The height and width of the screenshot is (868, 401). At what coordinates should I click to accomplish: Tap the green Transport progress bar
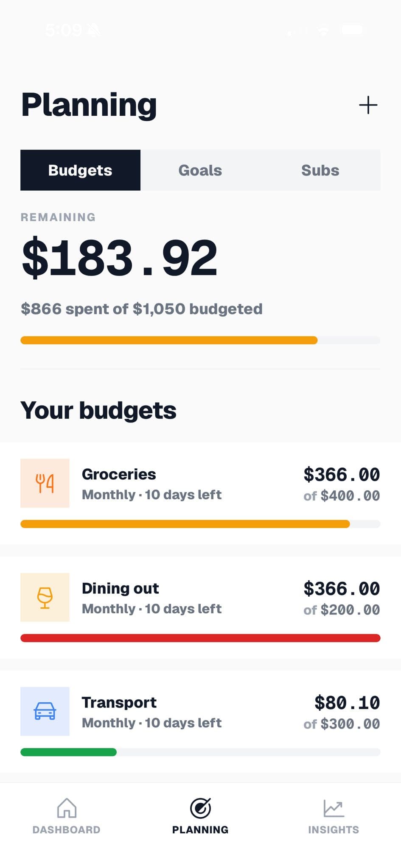(68, 752)
